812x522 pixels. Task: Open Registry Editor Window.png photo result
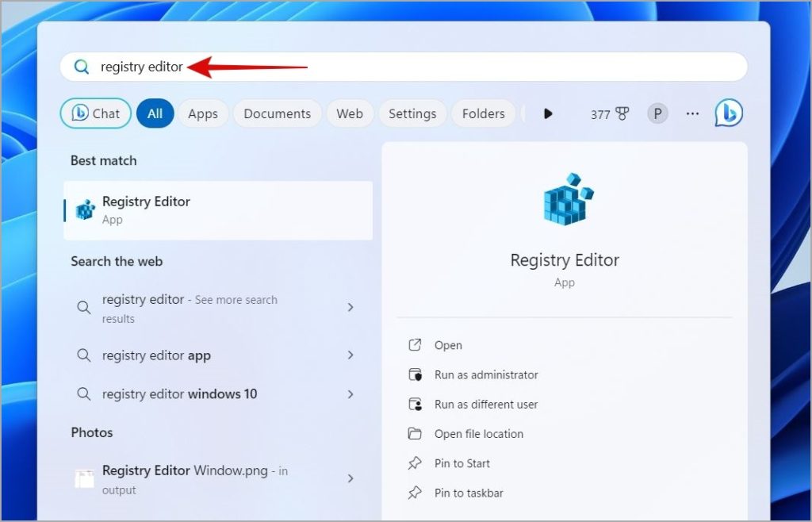[x=218, y=479]
